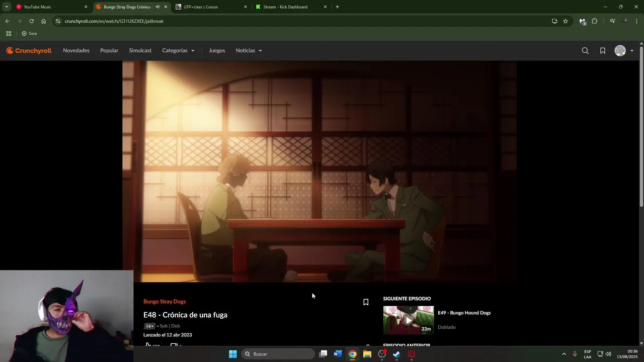Click the address bar URL
The height and width of the screenshot is (362, 644).
click(x=114, y=21)
